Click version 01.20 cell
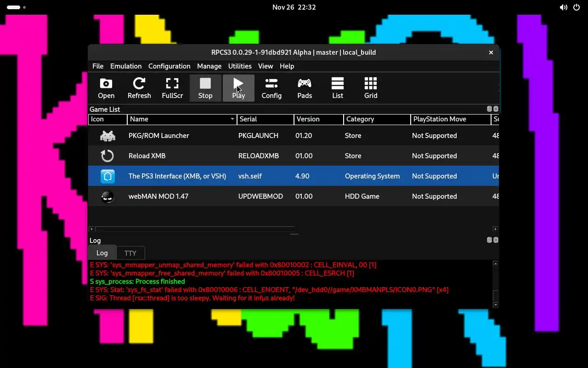The image size is (588, 368). (x=304, y=136)
